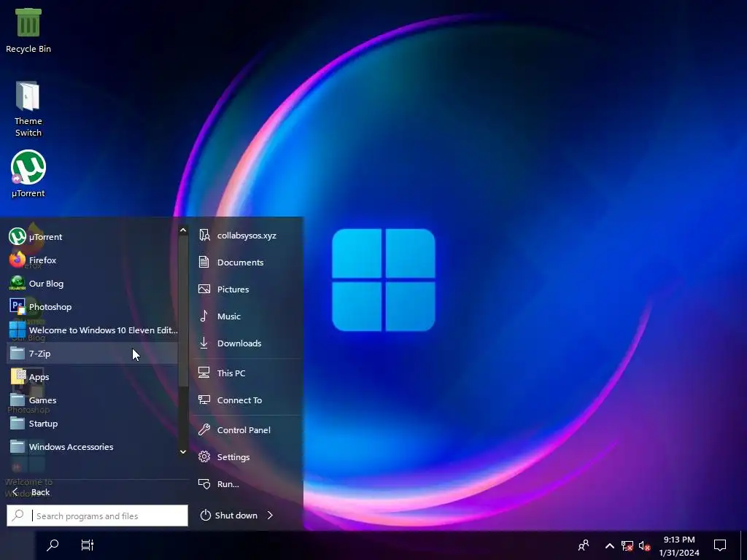Open the Action Center notifications icon

(720, 545)
